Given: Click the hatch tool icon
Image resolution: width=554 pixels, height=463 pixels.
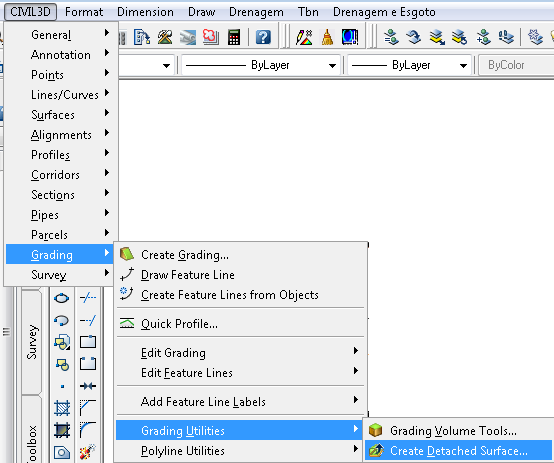Looking at the screenshot, I should pos(62,408).
